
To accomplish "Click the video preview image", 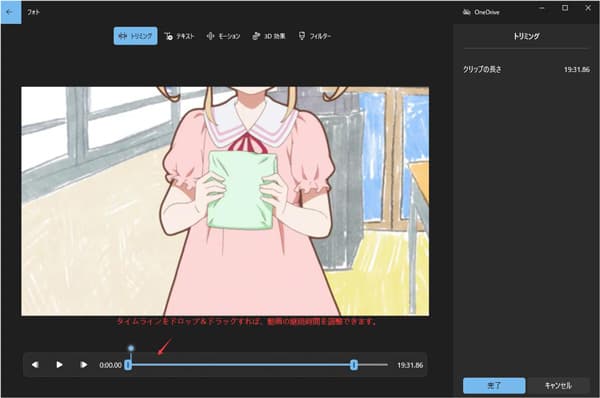I will coord(225,201).
